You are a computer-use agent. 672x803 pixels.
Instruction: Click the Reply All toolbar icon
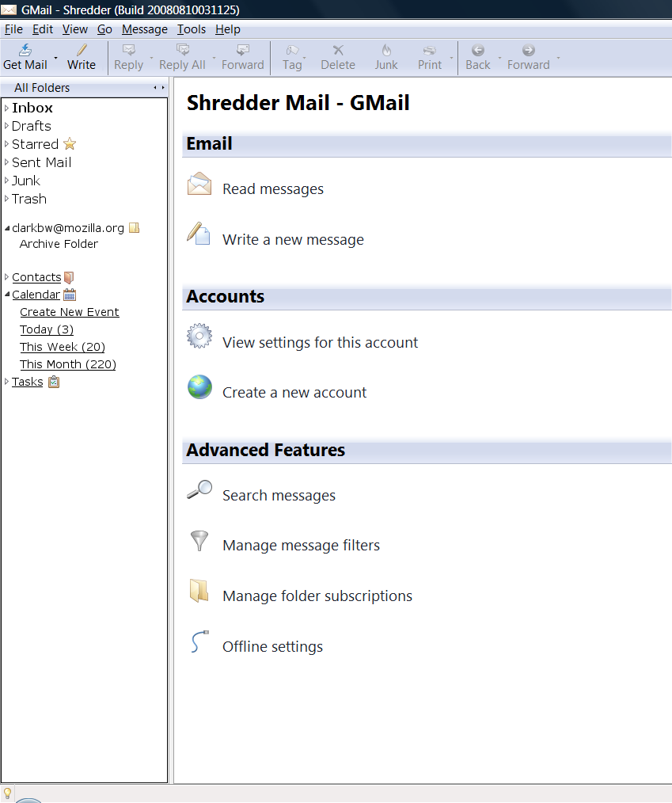click(x=182, y=50)
